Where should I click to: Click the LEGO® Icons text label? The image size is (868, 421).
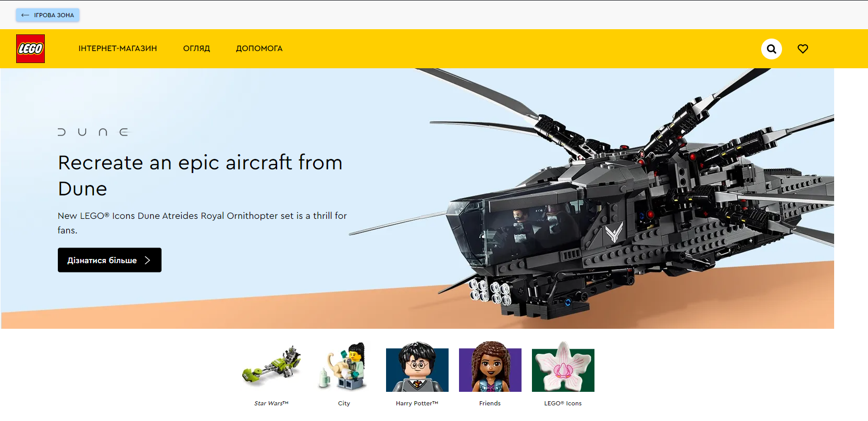click(x=563, y=403)
